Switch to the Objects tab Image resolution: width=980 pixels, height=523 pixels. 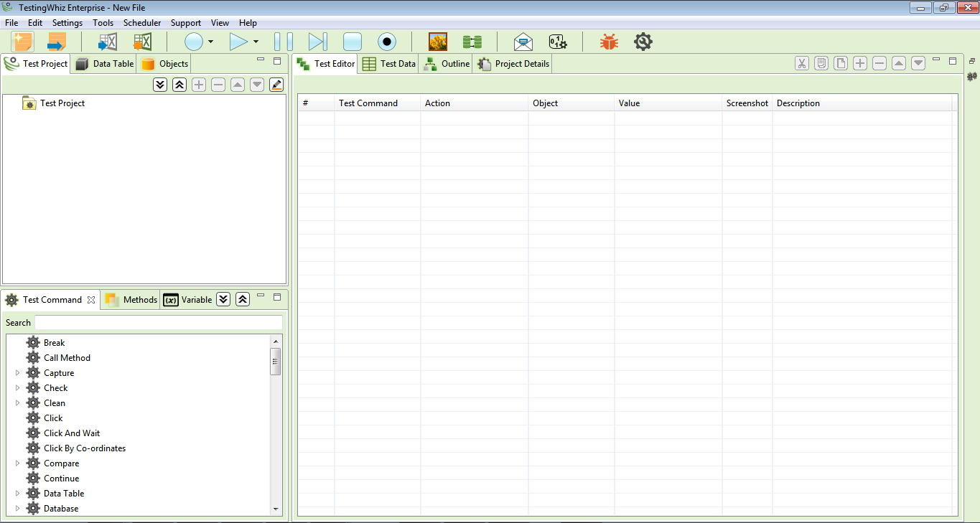tap(165, 64)
